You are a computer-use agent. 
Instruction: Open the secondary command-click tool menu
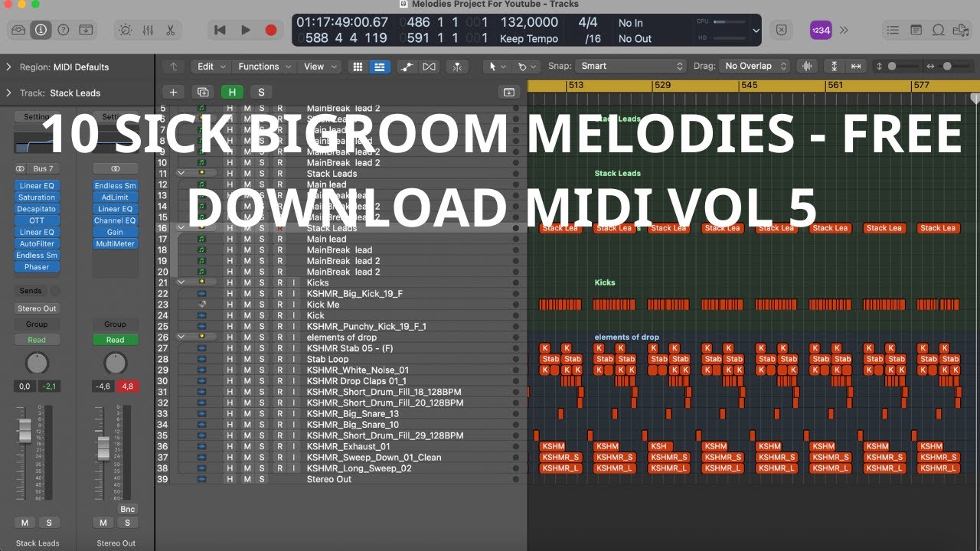[527, 67]
